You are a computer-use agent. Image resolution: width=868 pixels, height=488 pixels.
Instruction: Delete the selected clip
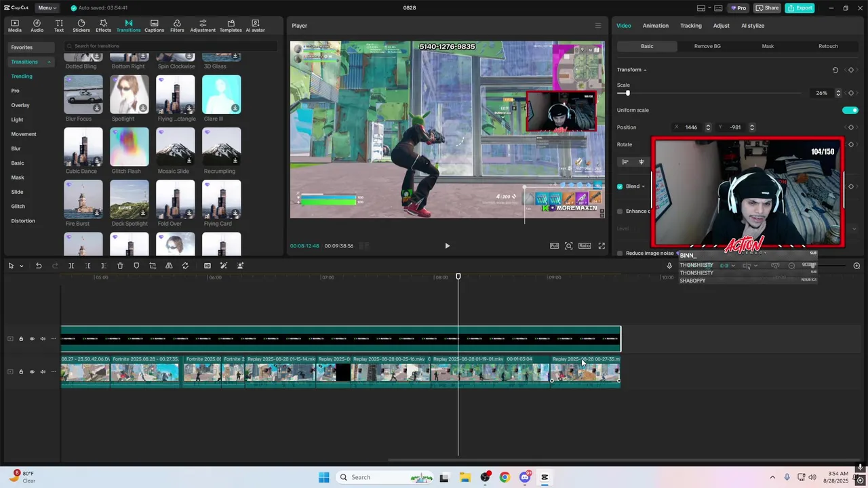pyautogui.click(x=120, y=266)
